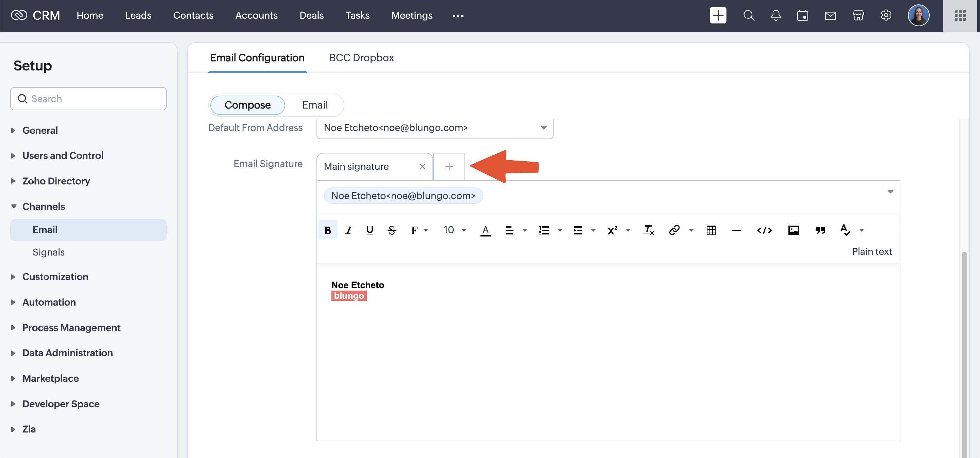Insert an image into the signature
The width and height of the screenshot is (980, 458).
(x=793, y=230)
